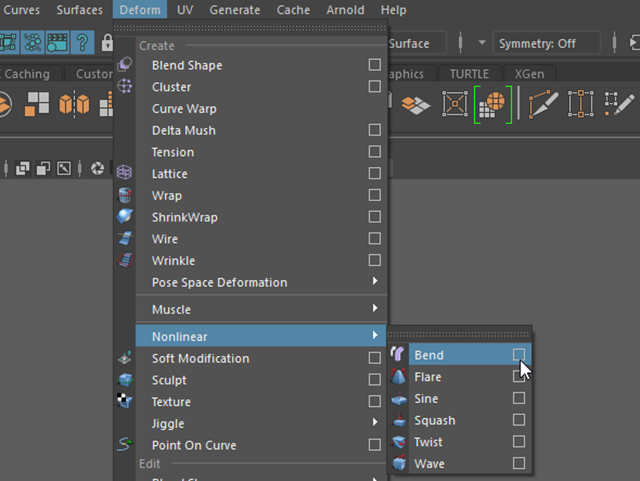Expand Pose Space Deformation submenu
Image resolution: width=640 pixels, height=481 pixels.
tap(261, 282)
